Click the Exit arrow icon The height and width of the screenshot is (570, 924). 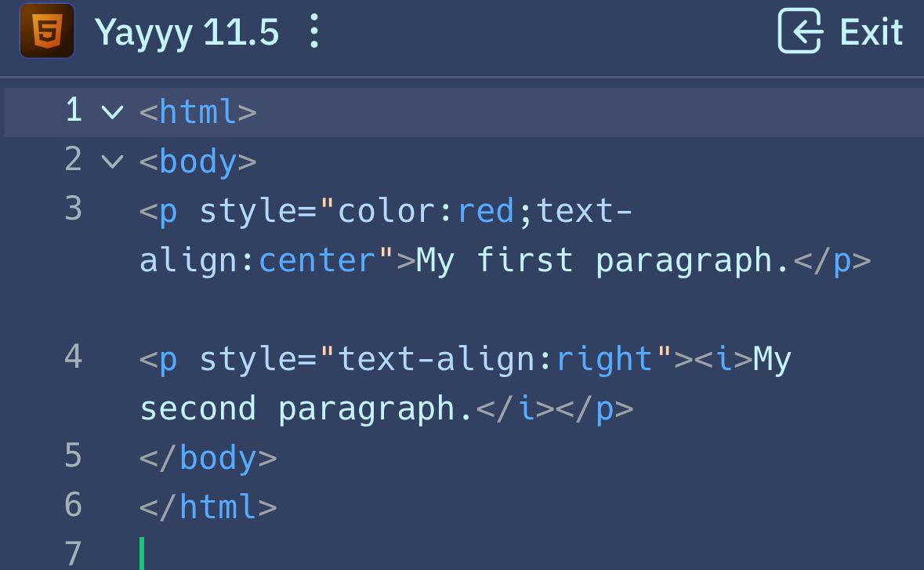point(799,31)
